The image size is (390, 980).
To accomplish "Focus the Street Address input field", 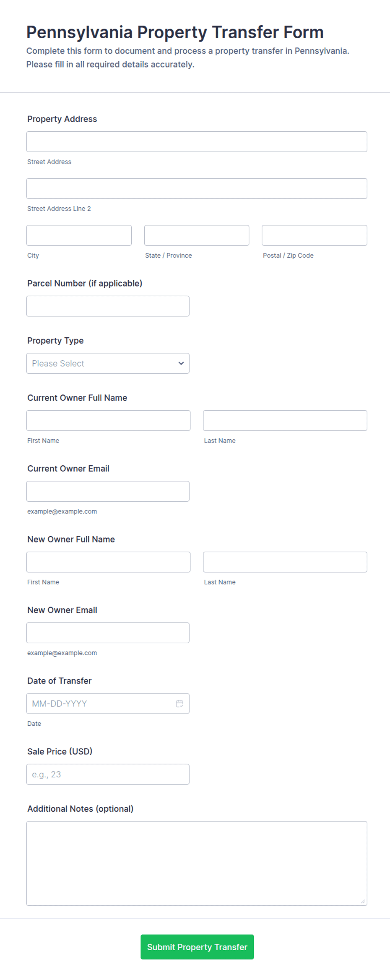I will [x=197, y=142].
